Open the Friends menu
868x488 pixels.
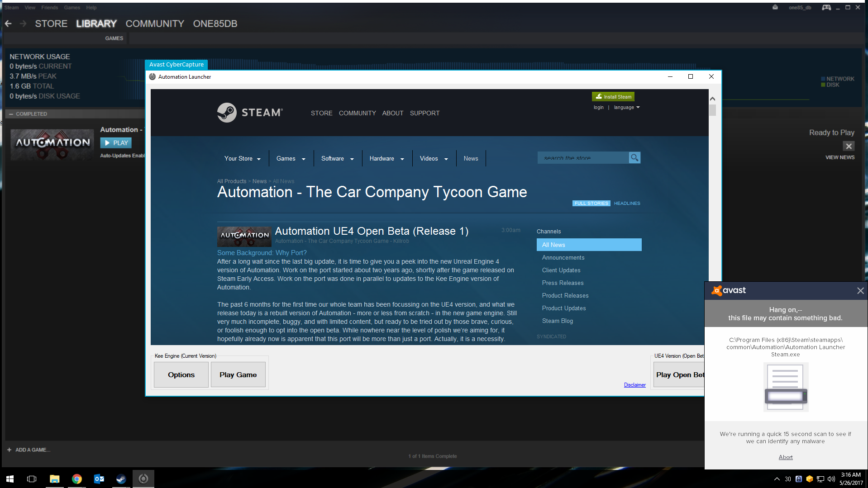(49, 8)
